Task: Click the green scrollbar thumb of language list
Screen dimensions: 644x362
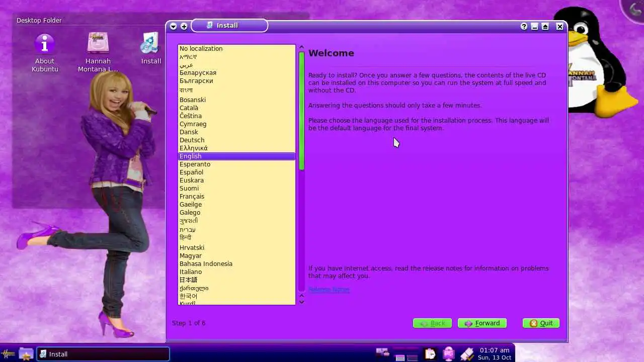Action: pyautogui.click(x=301, y=111)
